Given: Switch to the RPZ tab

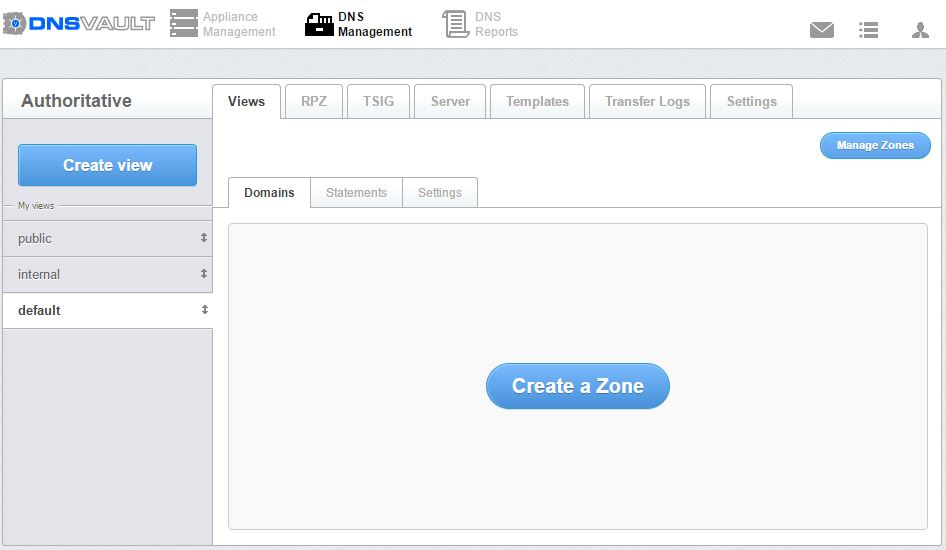Looking at the screenshot, I should point(314,102).
